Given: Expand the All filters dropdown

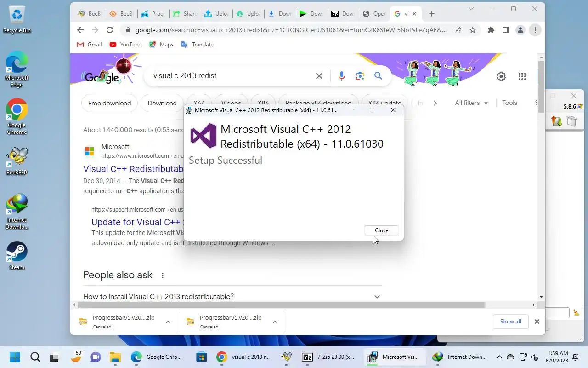Looking at the screenshot, I should [471, 103].
